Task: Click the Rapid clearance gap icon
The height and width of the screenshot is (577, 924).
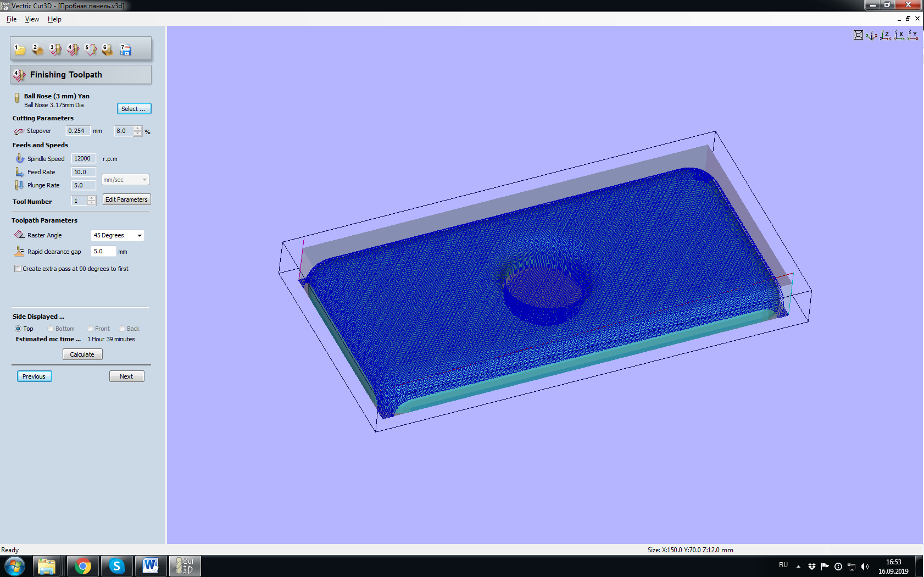Action: pos(19,251)
